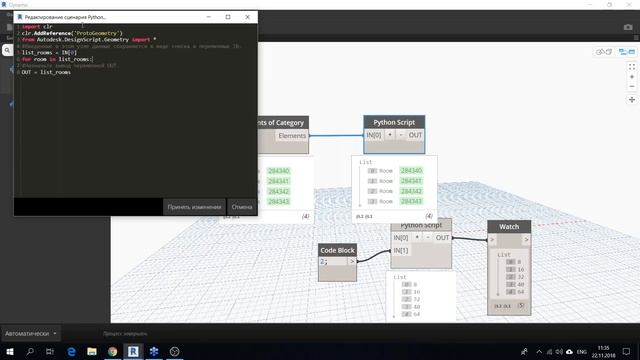Show hidden system tray icons
Screen dimensions: 640x360
tap(539, 351)
